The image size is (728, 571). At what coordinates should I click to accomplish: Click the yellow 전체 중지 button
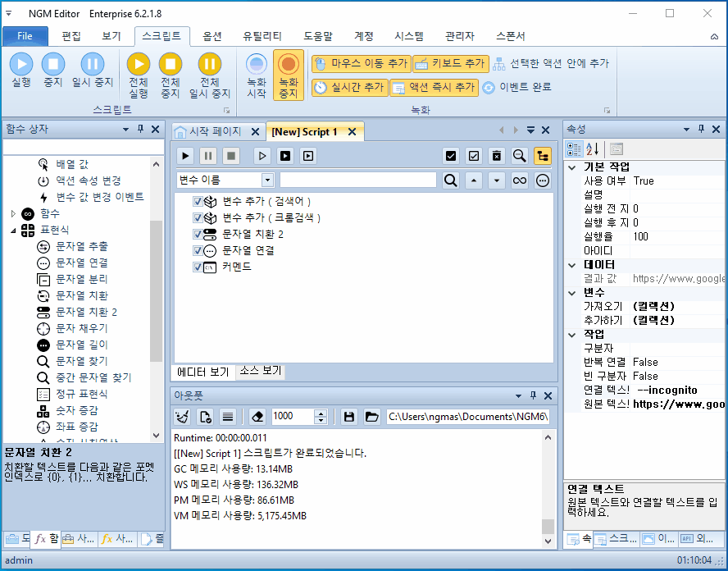click(x=171, y=75)
